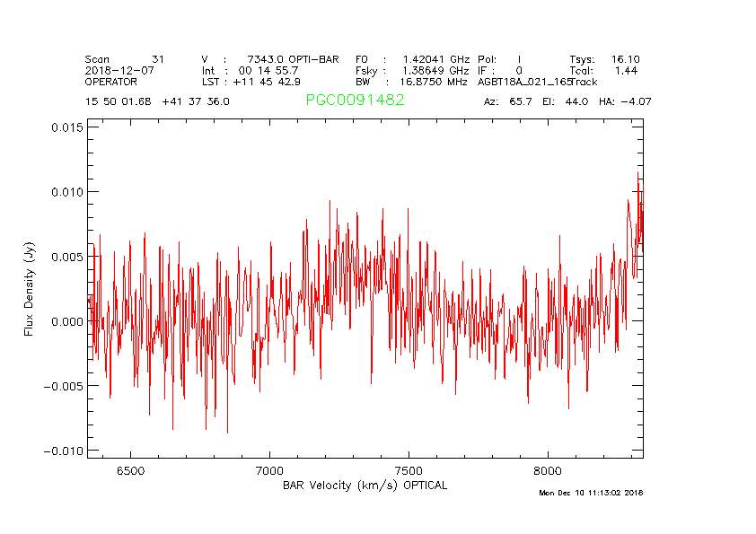Click the -0.010 flux axis tick label
This screenshot has width=756, height=534.
click(x=63, y=451)
